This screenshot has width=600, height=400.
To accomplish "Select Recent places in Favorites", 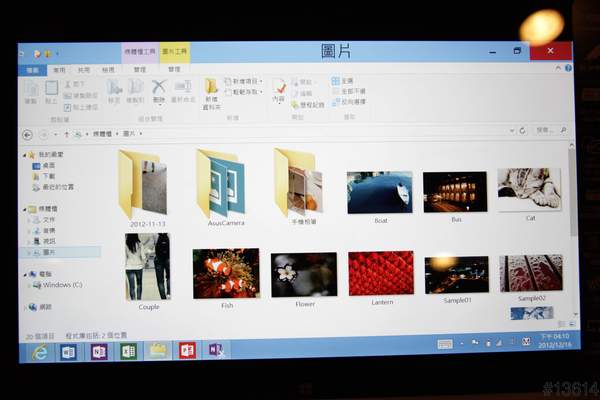I will tap(53, 187).
